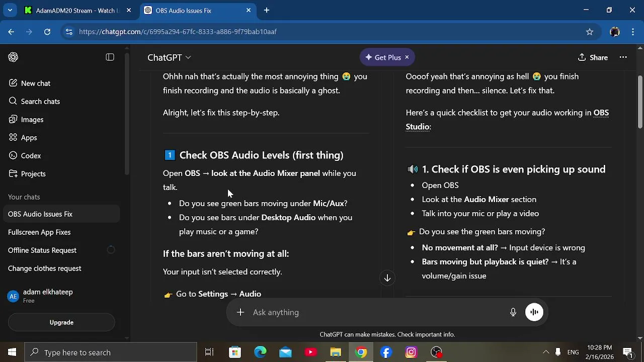The width and height of the screenshot is (644, 362).
Task: Open the clock and date flyout
Action: [600, 352]
